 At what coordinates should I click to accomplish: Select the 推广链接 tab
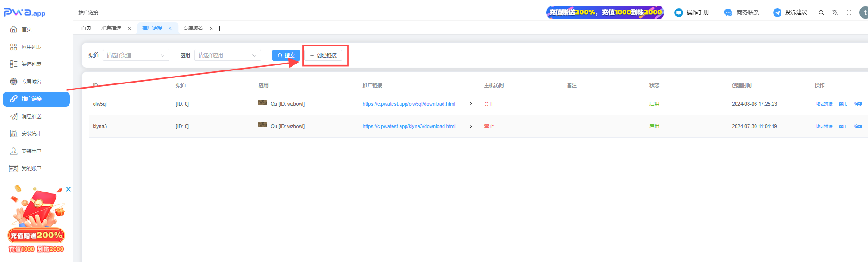click(152, 28)
